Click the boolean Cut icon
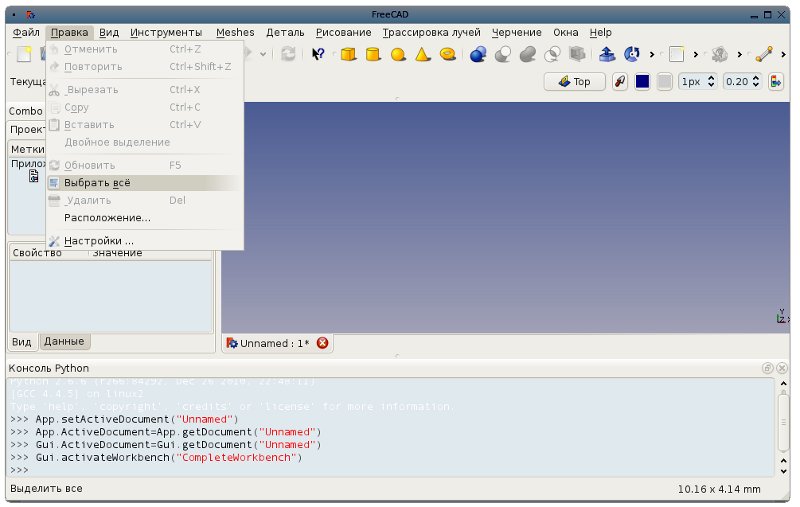Screen dimensions: 800x507 point(503,54)
